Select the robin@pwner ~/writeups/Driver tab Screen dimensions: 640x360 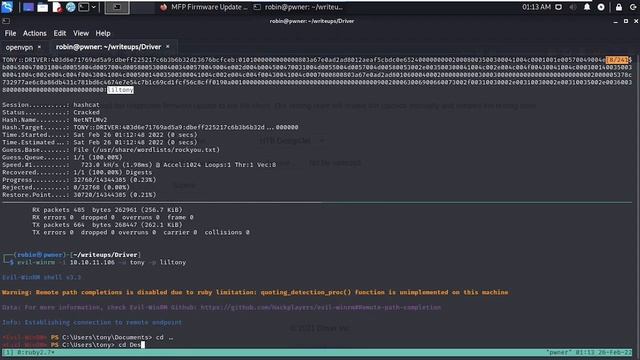coord(108,47)
